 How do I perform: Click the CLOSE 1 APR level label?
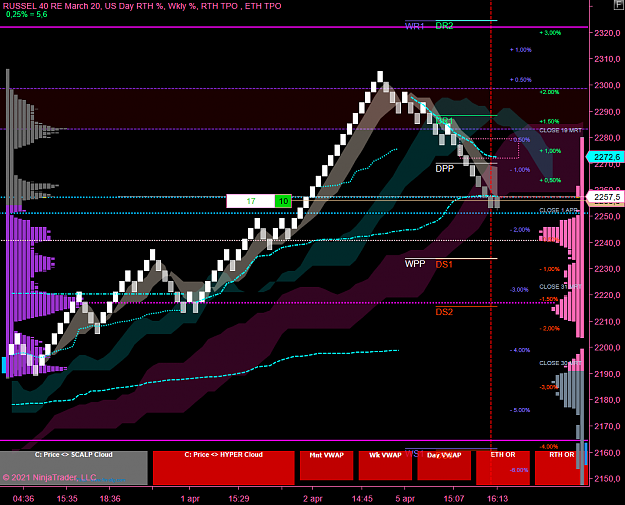(x=558, y=210)
